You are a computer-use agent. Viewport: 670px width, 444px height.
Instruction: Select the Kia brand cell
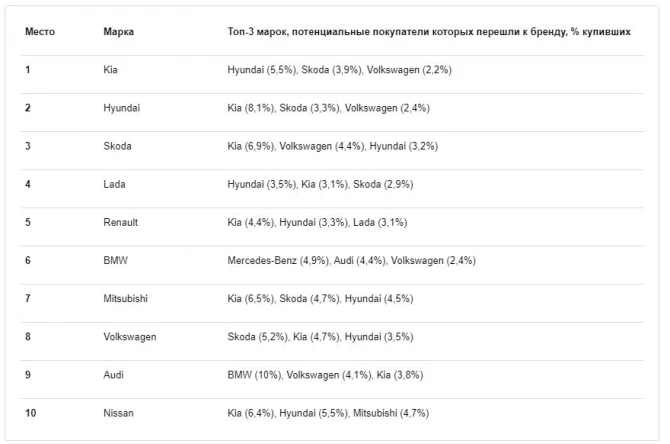pos(110,70)
